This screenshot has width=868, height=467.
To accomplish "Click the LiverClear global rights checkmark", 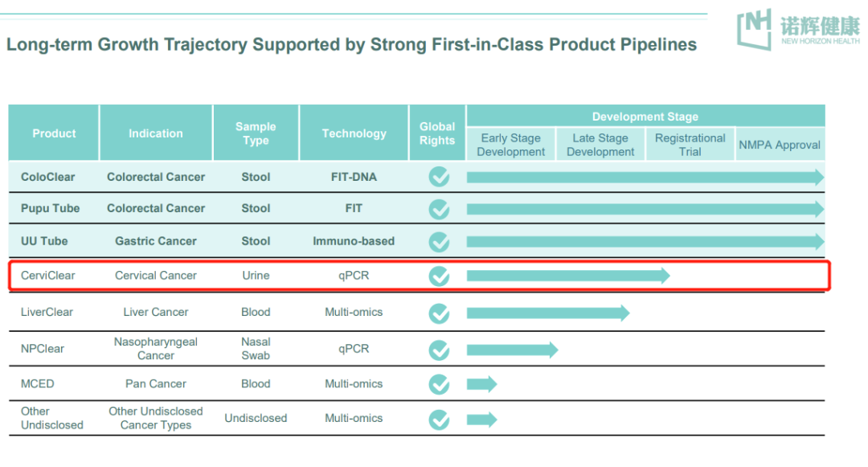I will [439, 313].
